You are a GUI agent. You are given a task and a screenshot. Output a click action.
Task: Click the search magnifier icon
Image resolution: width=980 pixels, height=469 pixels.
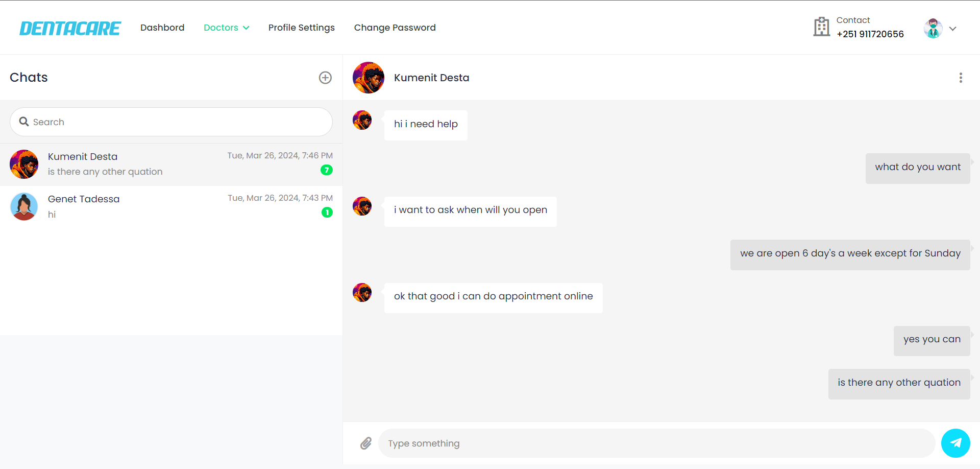click(x=24, y=122)
